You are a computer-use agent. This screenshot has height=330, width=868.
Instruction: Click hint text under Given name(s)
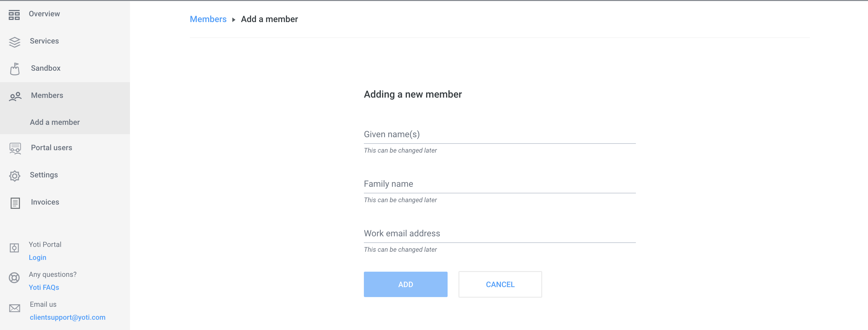click(400, 151)
